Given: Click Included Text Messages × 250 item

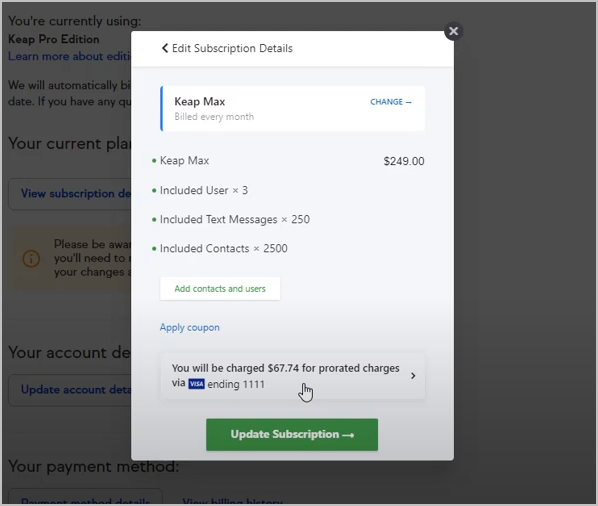Looking at the screenshot, I should (235, 220).
